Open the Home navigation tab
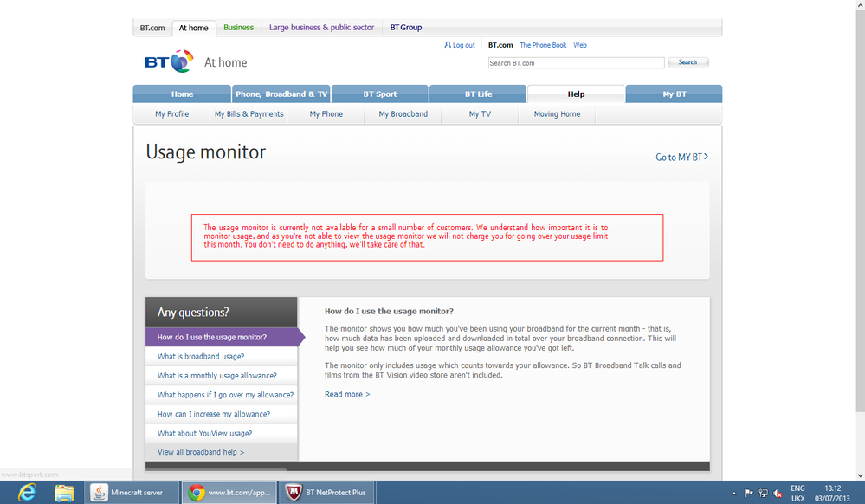Image resolution: width=865 pixels, height=504 pixels. coord(182,94)
